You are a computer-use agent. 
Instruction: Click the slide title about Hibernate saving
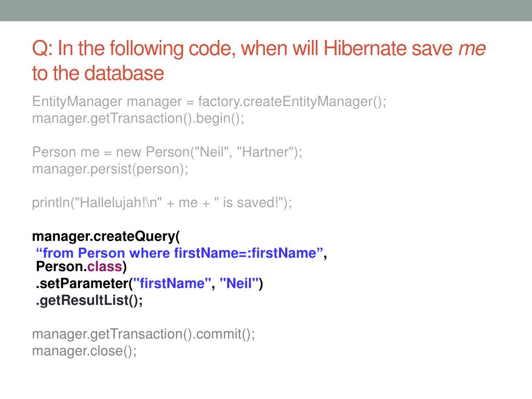tap(234, 49)
